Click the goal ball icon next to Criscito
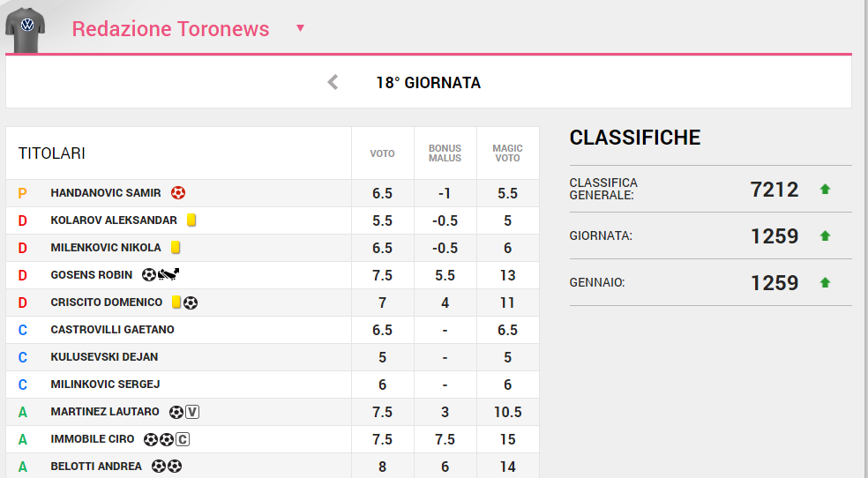 (x=191, y=302)
